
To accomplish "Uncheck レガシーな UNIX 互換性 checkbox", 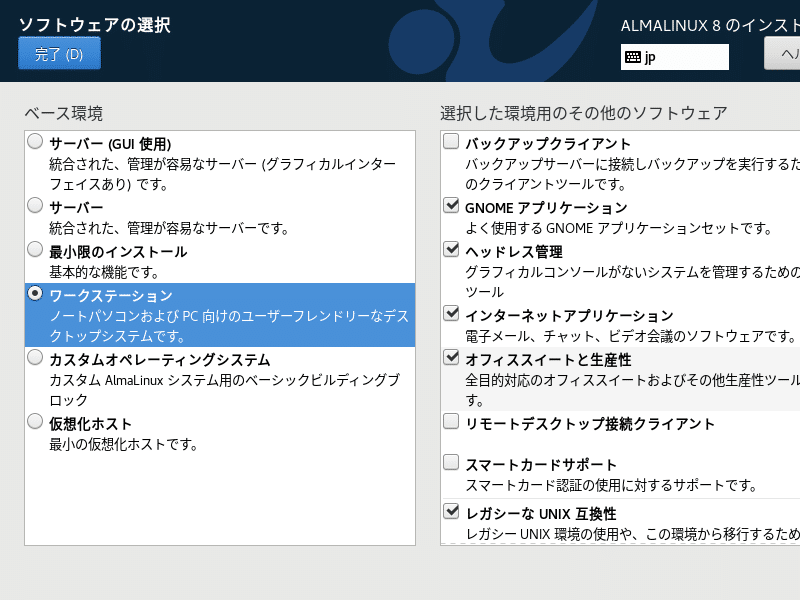I will pos(451,511).
